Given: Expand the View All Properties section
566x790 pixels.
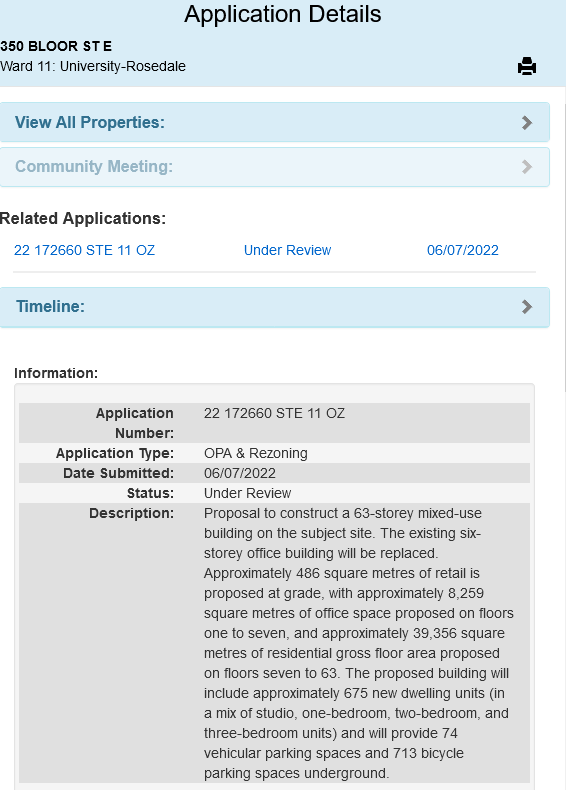Looking at the screenshot, I should (x=275, y=122).
